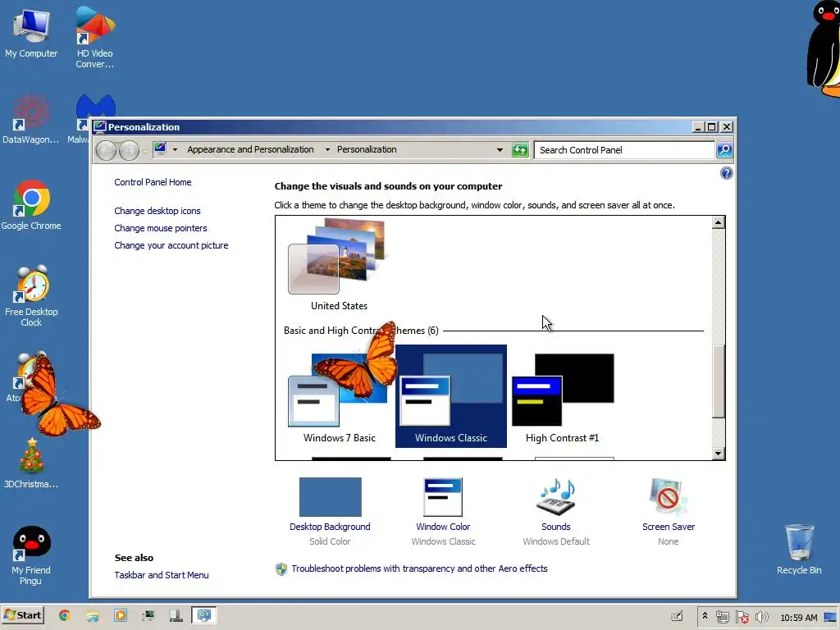This screenshot has height=630, width=840.
Task: Open the Window Color icon
Action: [x=442, y=496]
